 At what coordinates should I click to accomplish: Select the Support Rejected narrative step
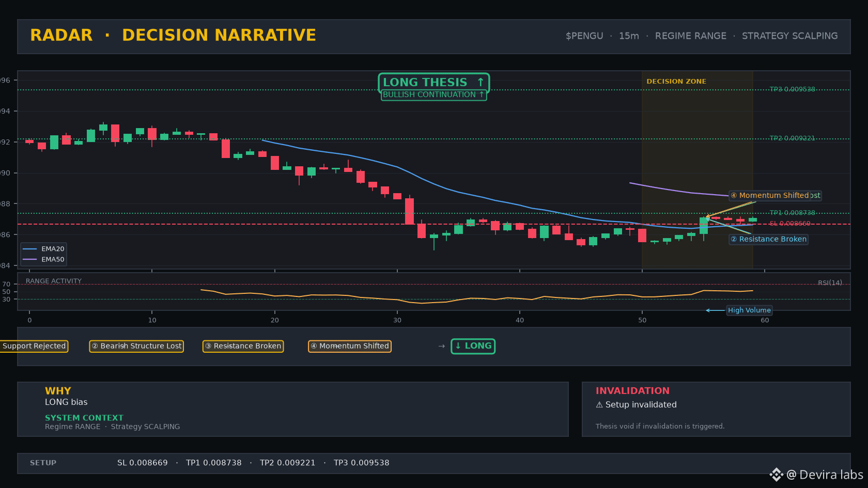click(x=34, y=346)
